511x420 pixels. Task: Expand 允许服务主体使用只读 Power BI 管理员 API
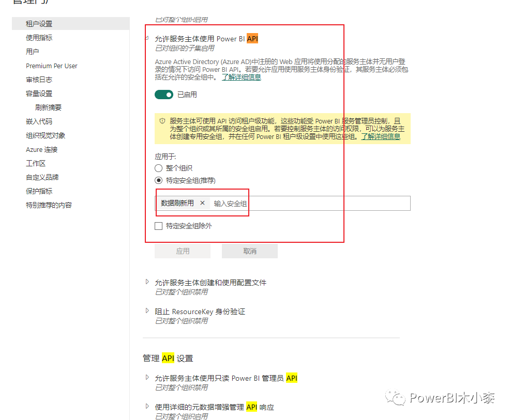pyautogui.click(x=147, y=377)
